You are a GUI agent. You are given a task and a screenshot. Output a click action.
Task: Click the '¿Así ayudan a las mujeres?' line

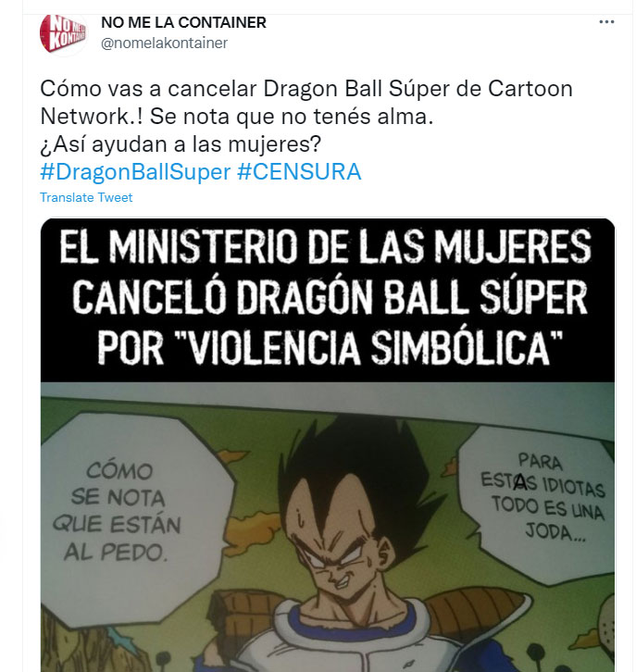coord(181,144)
